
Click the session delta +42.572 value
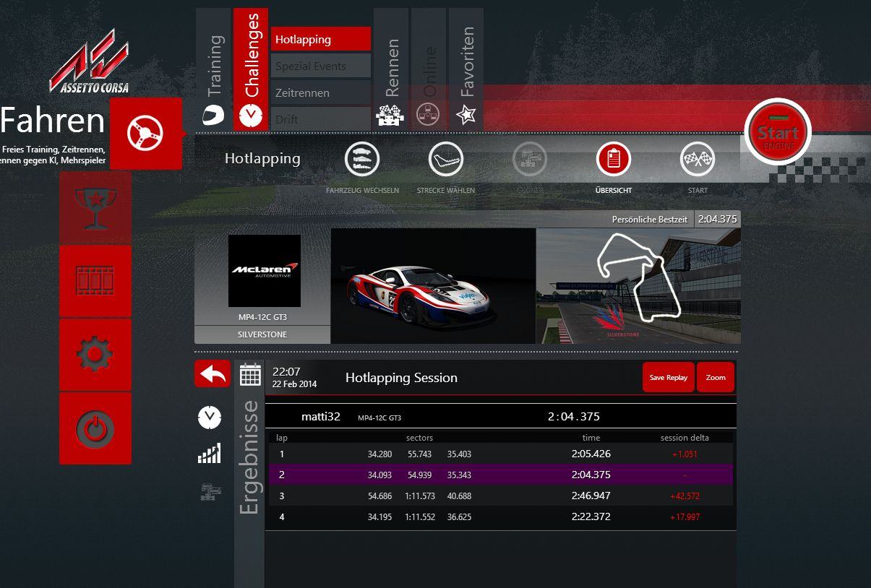(685, 496)
